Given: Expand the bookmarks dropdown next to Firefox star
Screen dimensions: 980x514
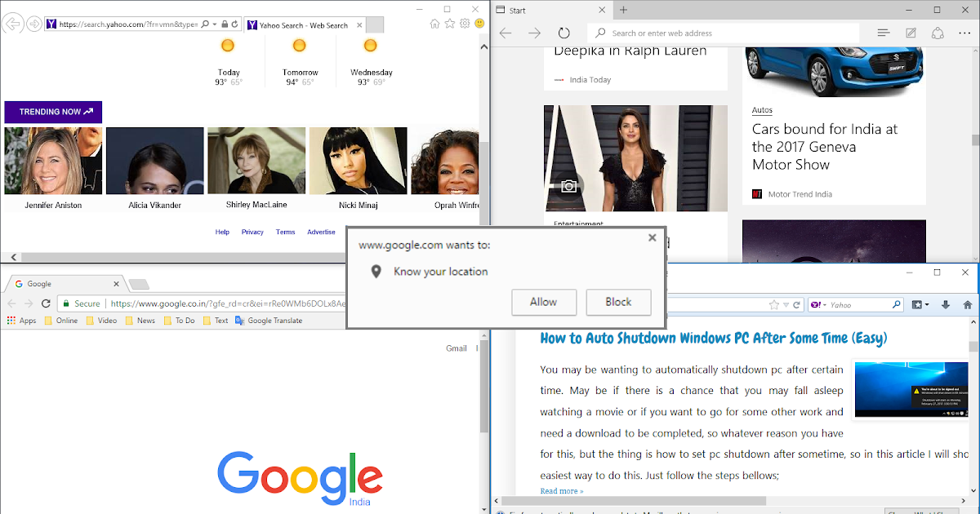Looking at the screenshot, I should [x=927, y=304].
